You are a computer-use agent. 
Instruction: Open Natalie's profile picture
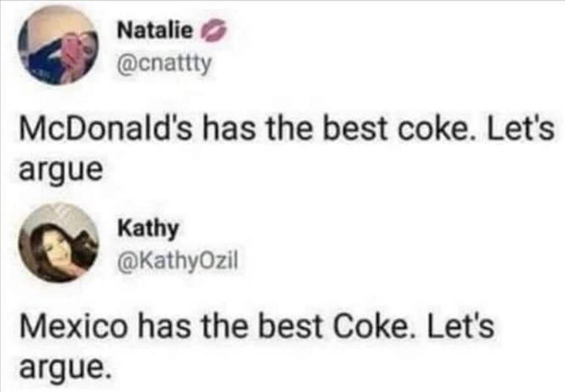59,46
